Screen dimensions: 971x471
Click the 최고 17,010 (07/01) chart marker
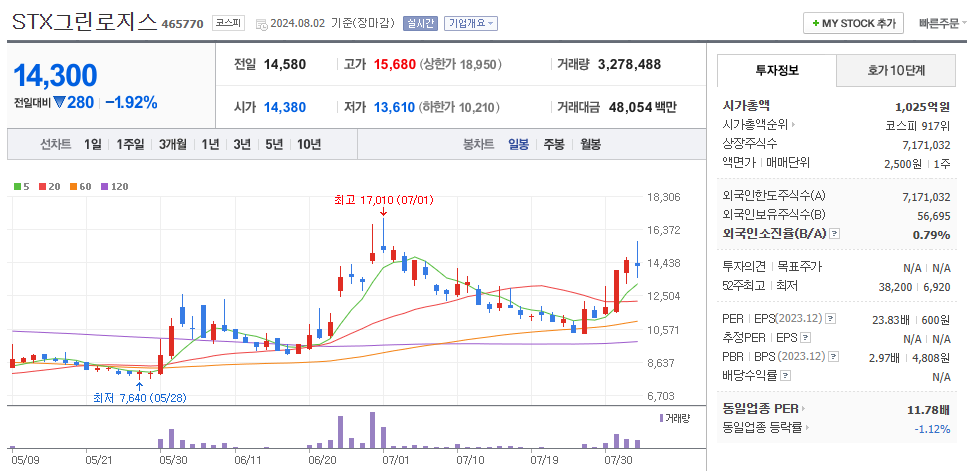(x=384, y=200)
